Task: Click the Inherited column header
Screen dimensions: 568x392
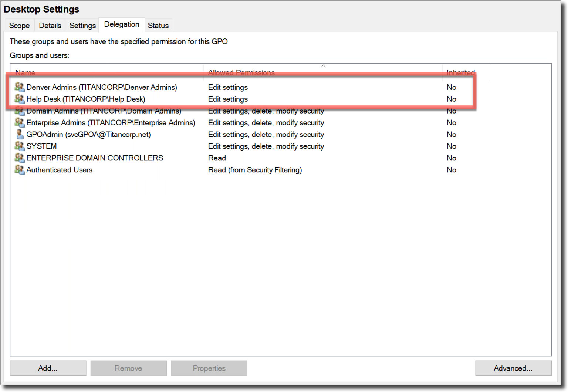Action: (460, 72)
